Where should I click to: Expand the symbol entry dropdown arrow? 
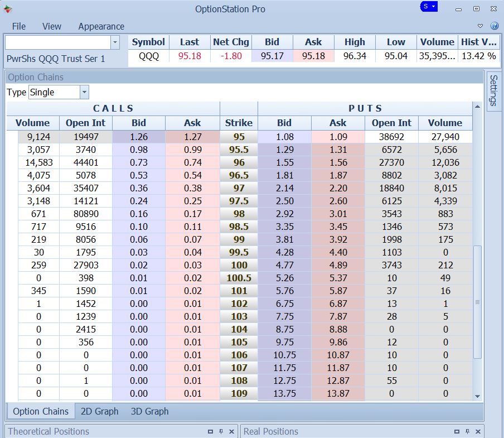[115, 42]
